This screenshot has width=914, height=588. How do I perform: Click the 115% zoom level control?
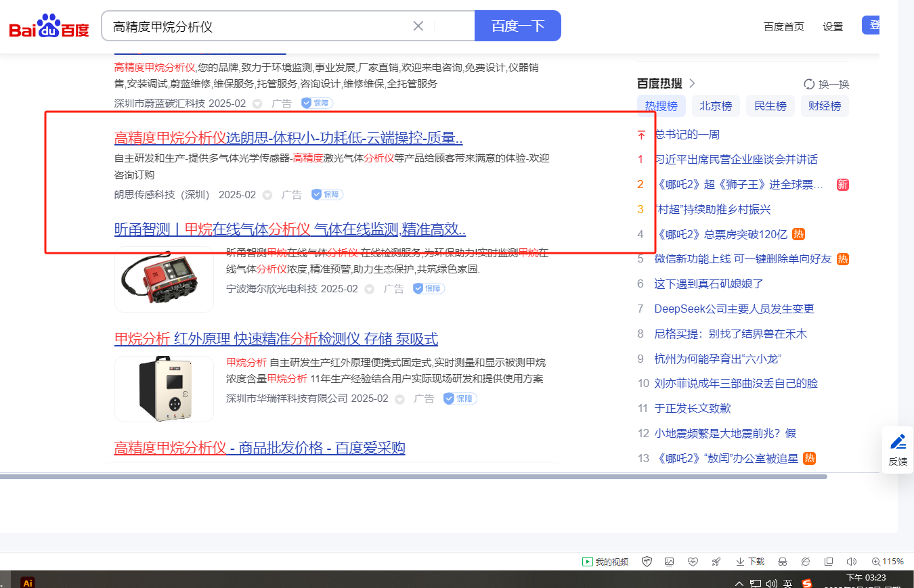coord(888,562)
